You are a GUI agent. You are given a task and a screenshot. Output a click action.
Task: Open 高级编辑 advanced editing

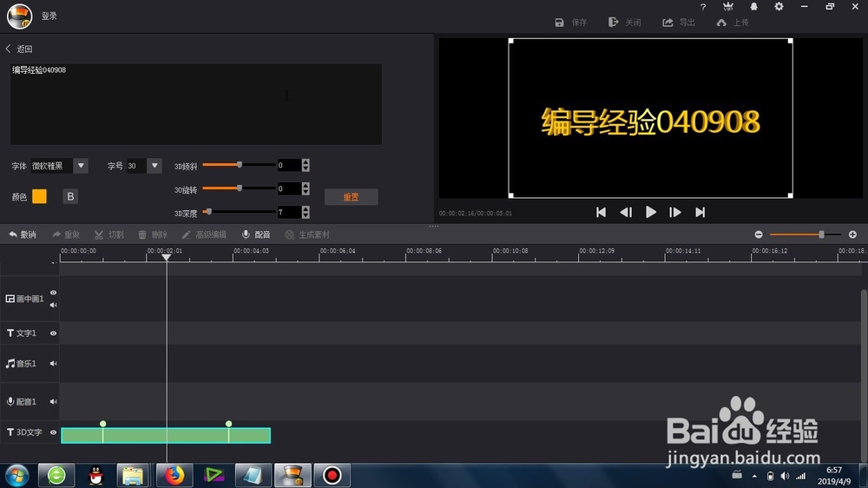204,234
